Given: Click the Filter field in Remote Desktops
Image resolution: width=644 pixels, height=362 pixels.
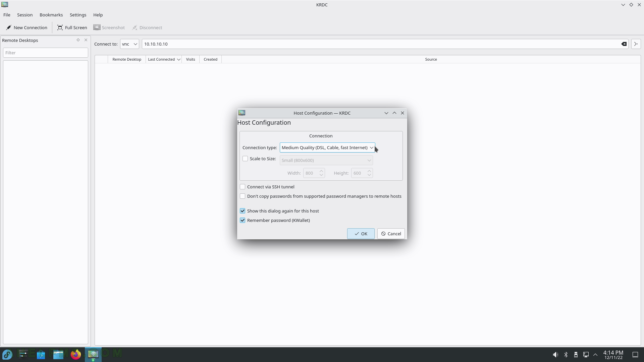Looking at the screenshot, I should click(x=46, y=53).
